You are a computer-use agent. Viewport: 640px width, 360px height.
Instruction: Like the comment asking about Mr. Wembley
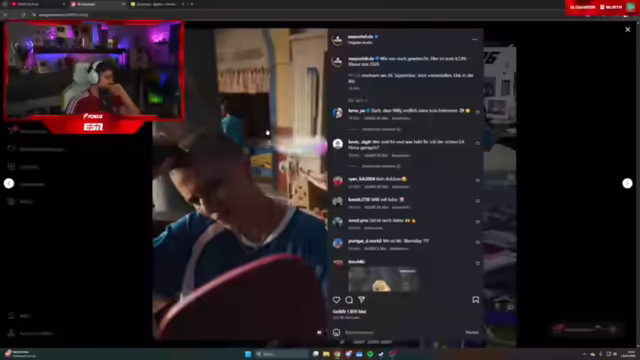(478, 242)
